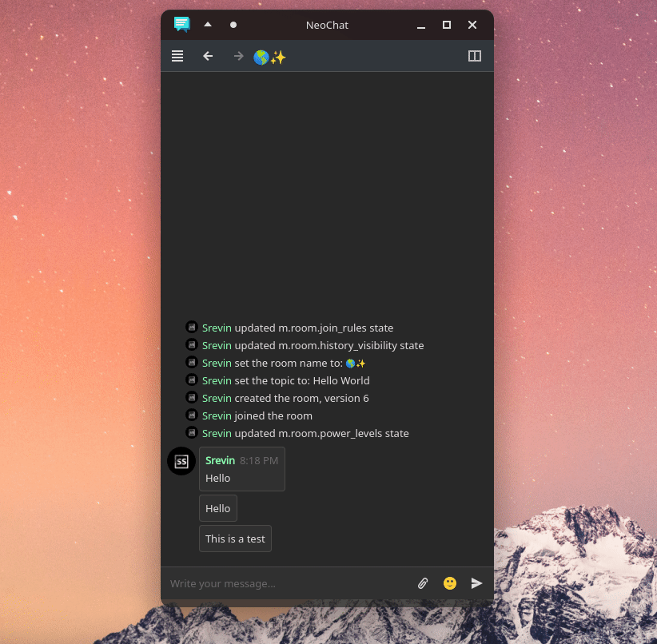Click the globe sparkles room title in the toolbar
The height and width of the screenshot is (644, 657).
tap(270, 57)
